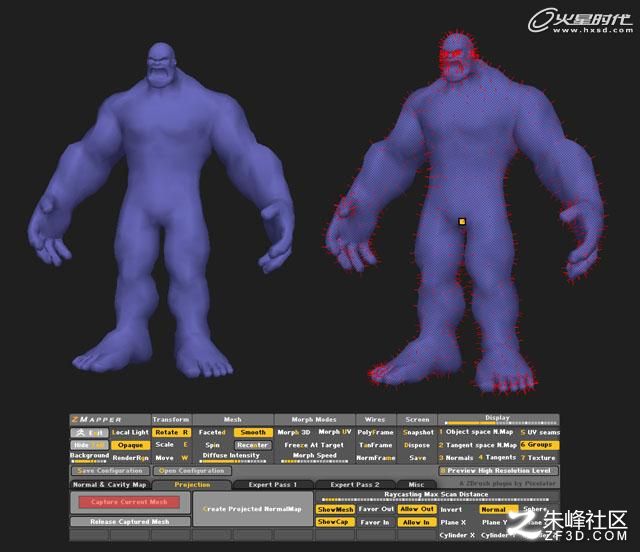Select 5 UV seams display
The width and height of the screenshot is (640, 552).
coord(540,432)
